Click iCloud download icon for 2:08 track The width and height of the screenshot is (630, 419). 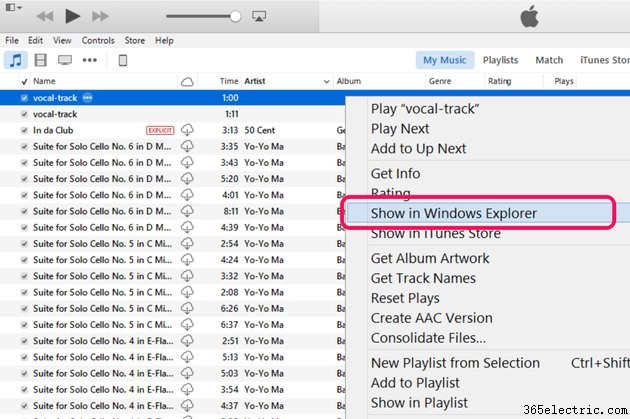(x=187, y=292)
